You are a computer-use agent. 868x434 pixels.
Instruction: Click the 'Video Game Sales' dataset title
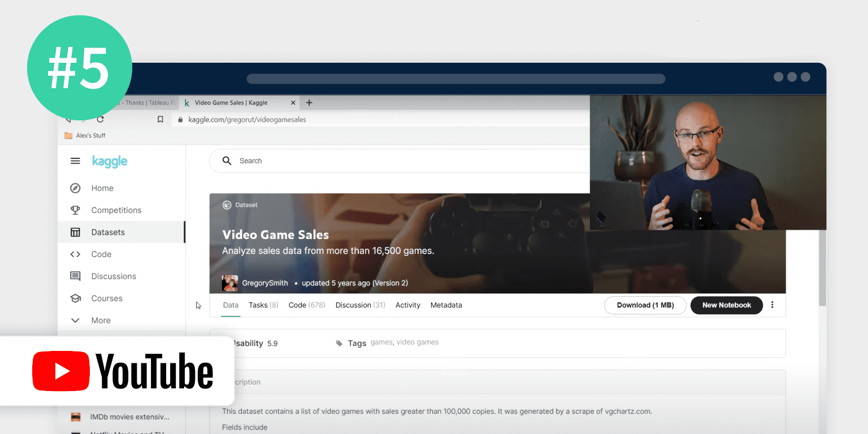pyautogui.click(x=275, y=235)
